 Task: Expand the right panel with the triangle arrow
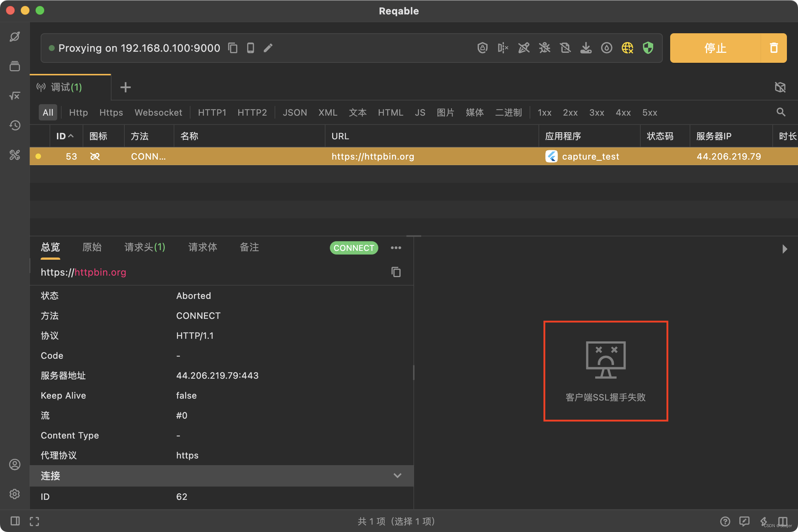[785, 249]
